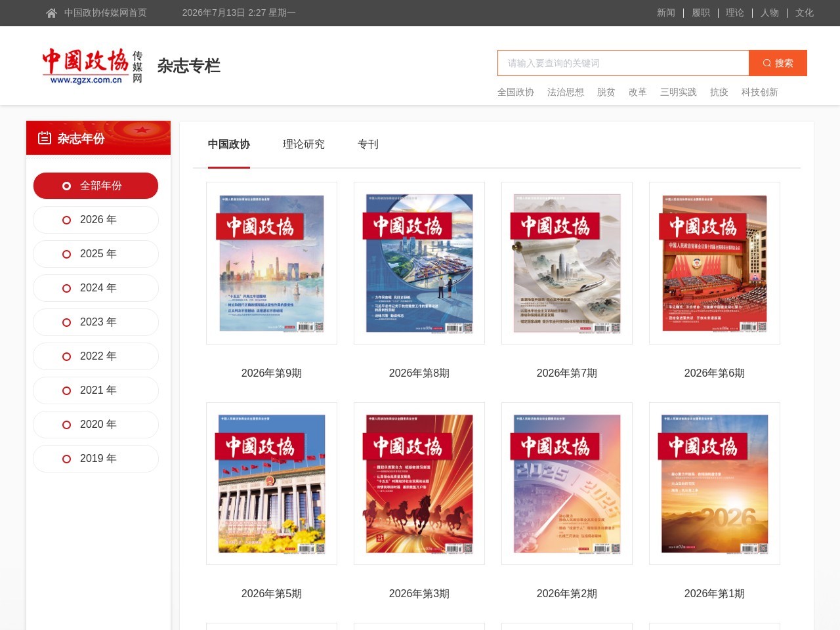Select the 2019 年 filter
This screenshot has width=840, height=630.
tap(96, 459)
